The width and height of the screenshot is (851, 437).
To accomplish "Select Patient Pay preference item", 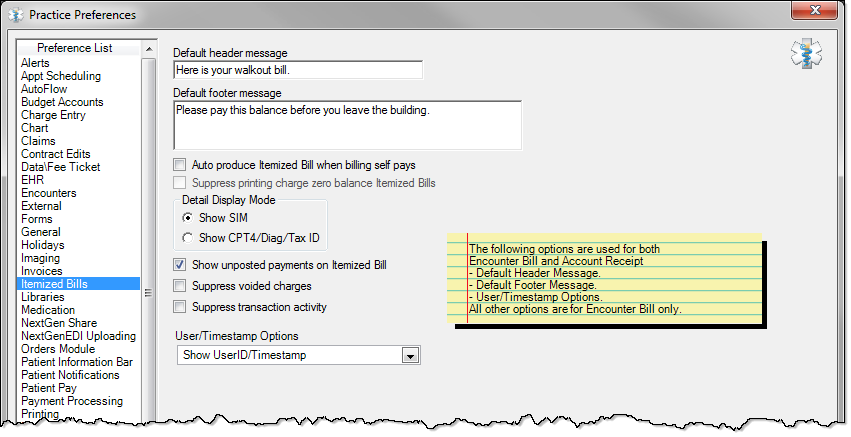I will [49, 388].
